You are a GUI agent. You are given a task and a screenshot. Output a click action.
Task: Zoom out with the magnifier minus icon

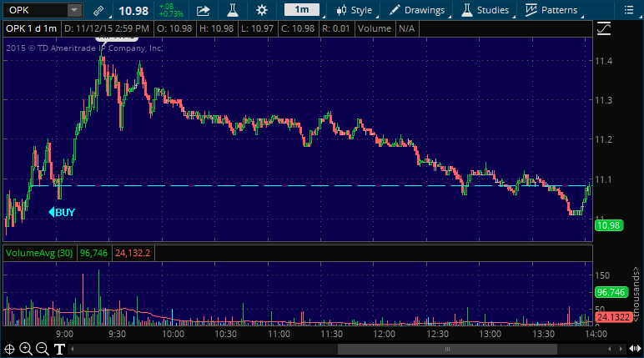click(43, 350)
